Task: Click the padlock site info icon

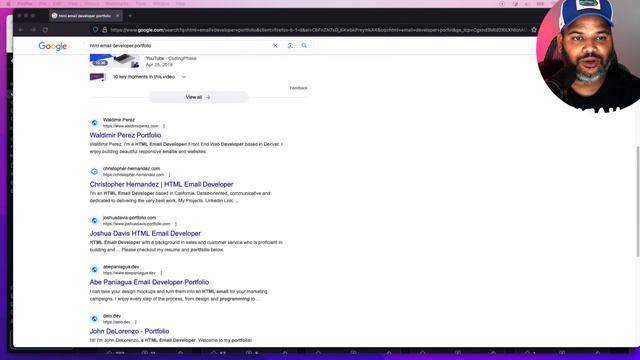Action: click(104, 30)
